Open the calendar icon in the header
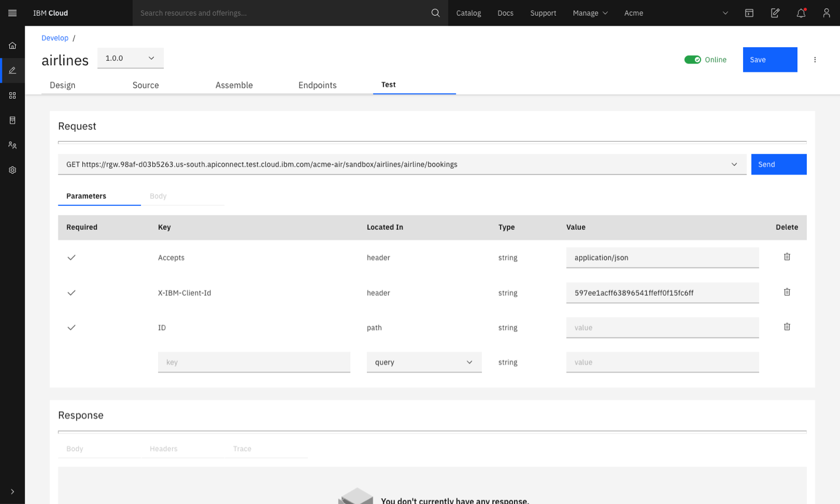Image resolution: width=840 pixels, height=504 pixels. click(x=749, y=13)
